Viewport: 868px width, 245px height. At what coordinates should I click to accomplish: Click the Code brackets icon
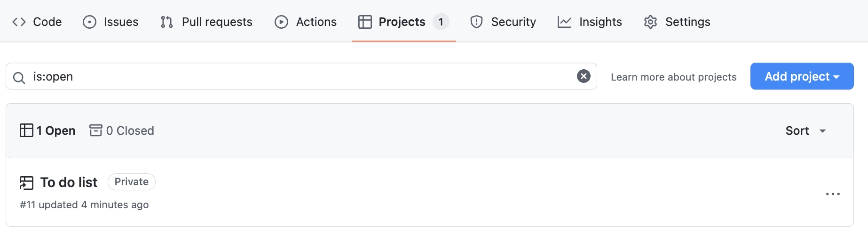tap(19, 22)
